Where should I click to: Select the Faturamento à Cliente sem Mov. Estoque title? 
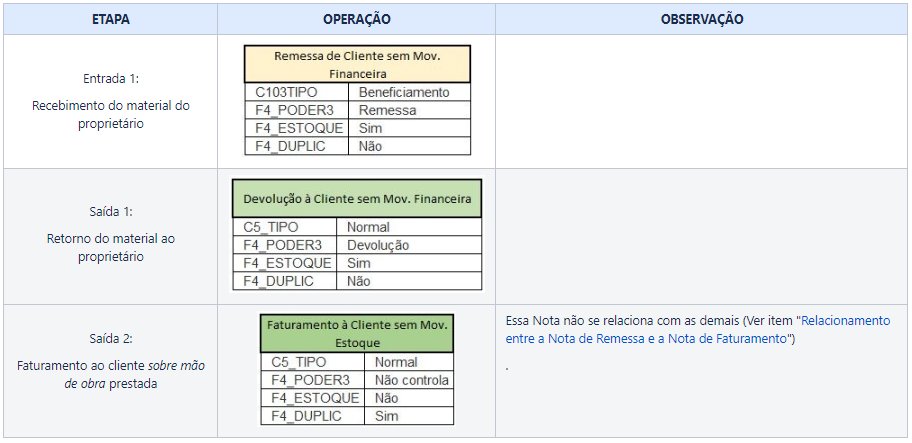[357, 334]
